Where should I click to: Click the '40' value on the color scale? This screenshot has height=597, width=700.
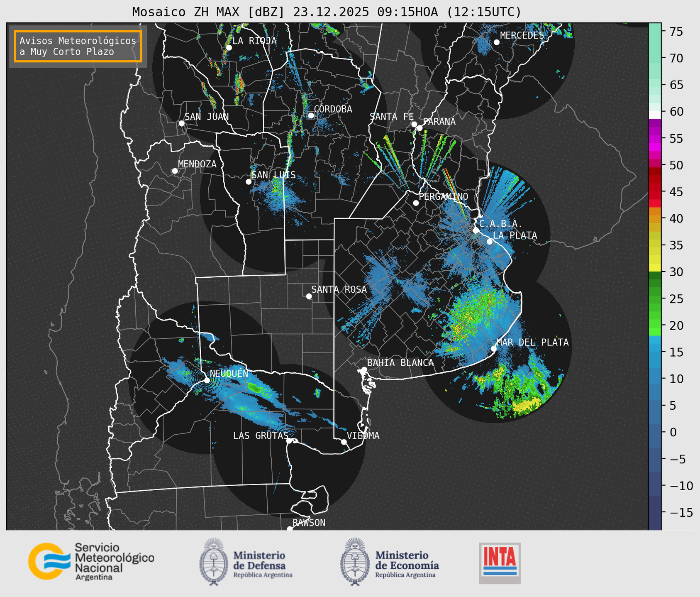(x=676, y=218)
